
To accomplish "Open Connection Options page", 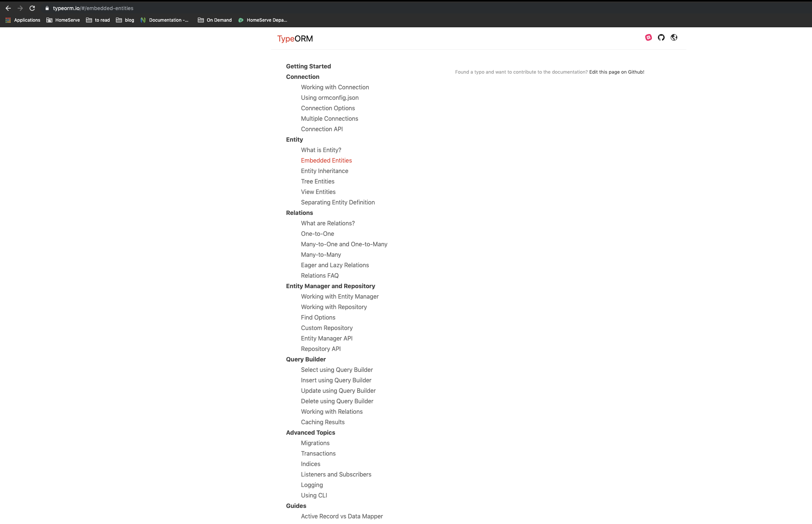I will point(328,108).
